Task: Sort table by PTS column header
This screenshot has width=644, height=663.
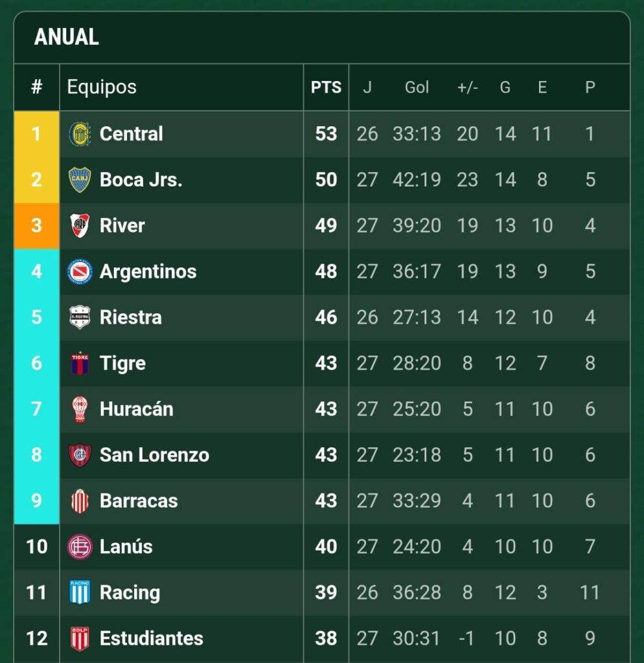Action: [326, 87]
